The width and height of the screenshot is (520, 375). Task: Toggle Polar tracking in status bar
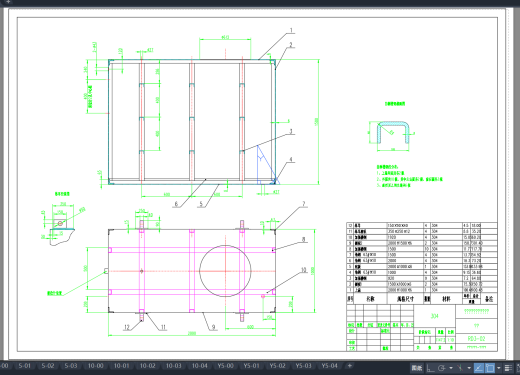(442, 368)
